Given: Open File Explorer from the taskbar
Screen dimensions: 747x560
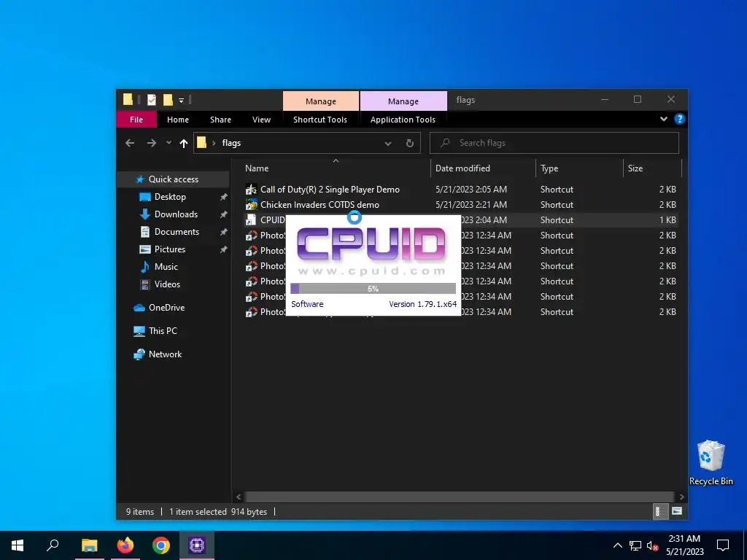Looking at the screenshot, I should (x=89, y=545).
